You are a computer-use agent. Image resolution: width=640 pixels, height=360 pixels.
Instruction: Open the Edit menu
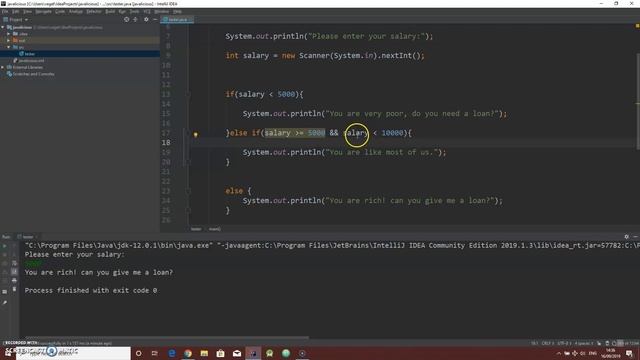(16, 11)
